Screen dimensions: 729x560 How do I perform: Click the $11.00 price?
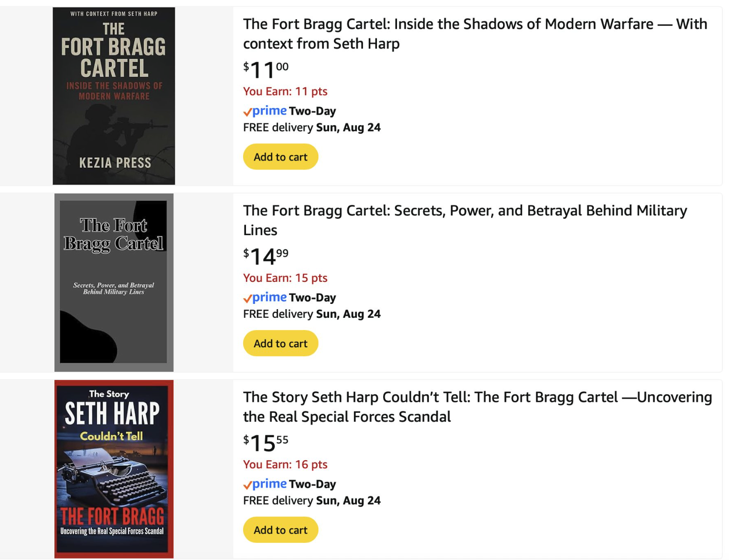(266, 70)
